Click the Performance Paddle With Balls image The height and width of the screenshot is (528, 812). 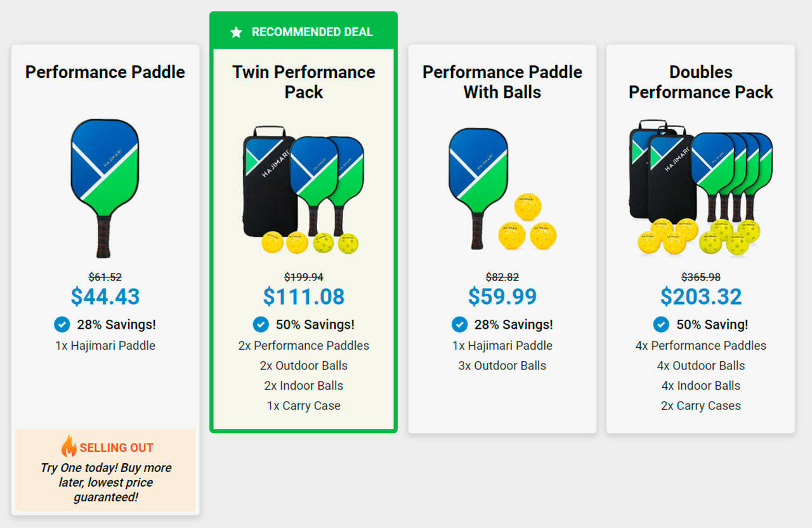click(x=502, y=188)
